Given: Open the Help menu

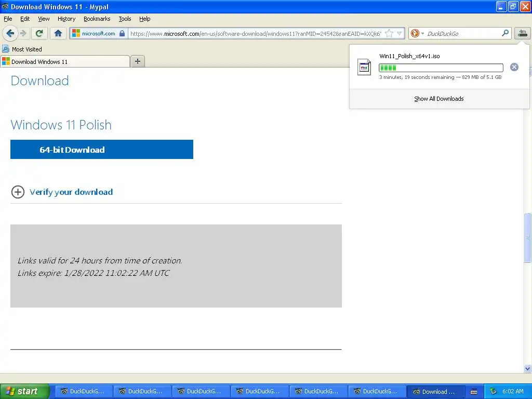Looking at the screenshot, I should [x=145, y=19].
